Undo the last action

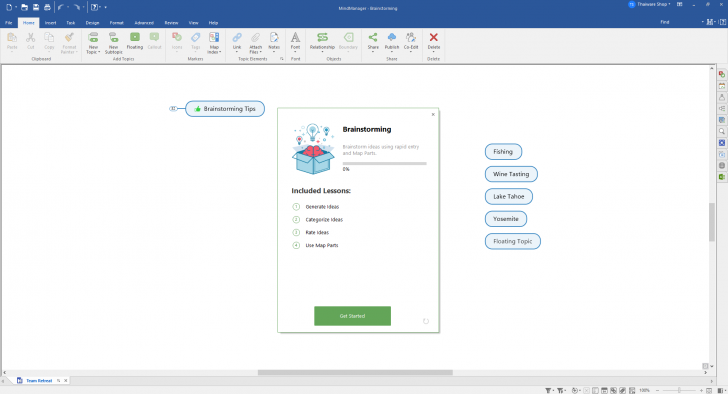click(x=60, y=7)
